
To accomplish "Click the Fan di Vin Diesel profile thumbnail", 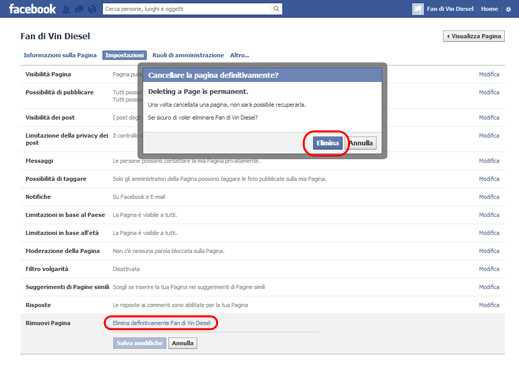I will pos(418,9).
